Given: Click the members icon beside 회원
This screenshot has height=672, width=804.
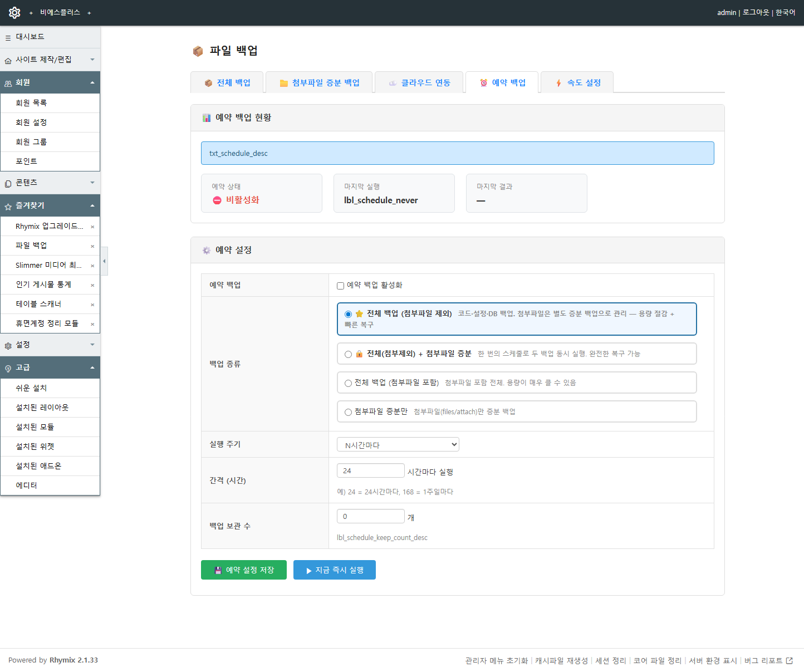Looking at the screenshot, I should point(8,84).
